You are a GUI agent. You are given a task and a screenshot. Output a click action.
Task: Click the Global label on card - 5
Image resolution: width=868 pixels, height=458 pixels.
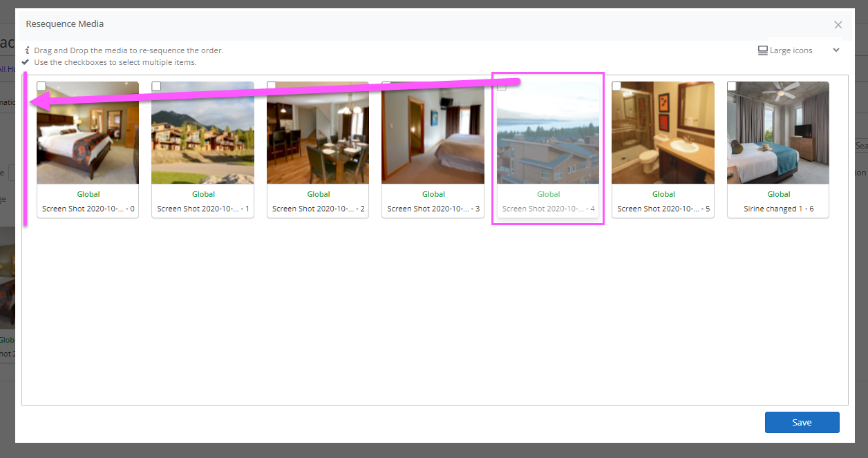tap(663, 194)
